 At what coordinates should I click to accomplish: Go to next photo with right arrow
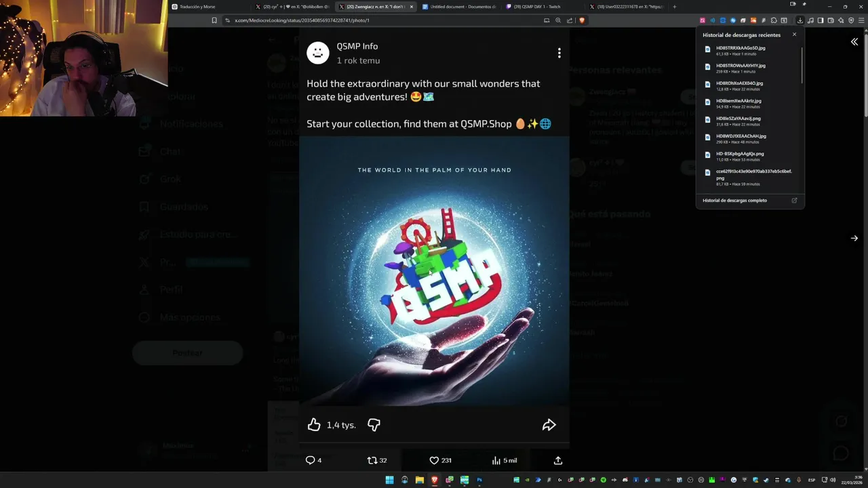click(854, 238)
